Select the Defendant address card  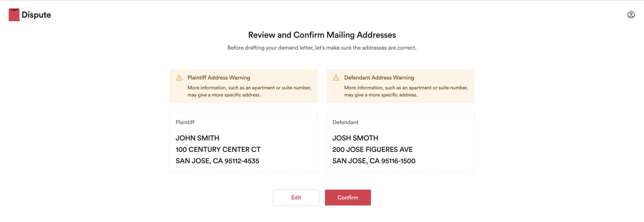click(400, 142)
